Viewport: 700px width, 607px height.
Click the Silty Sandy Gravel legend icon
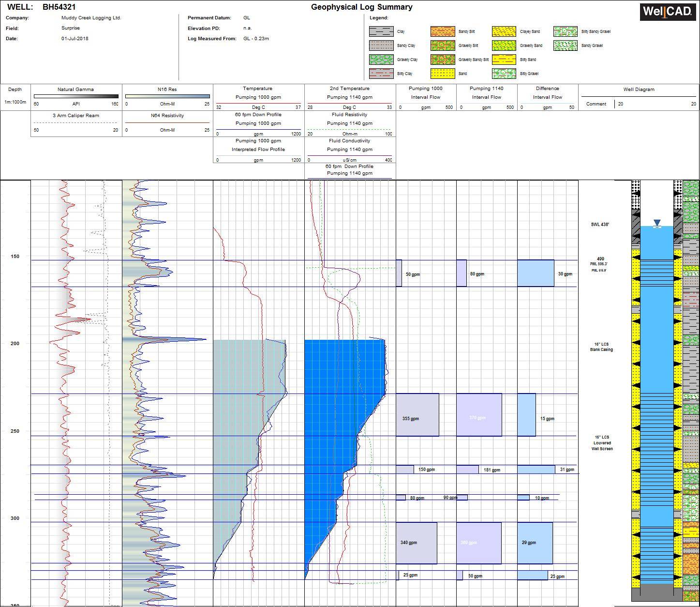coord(565,31)
